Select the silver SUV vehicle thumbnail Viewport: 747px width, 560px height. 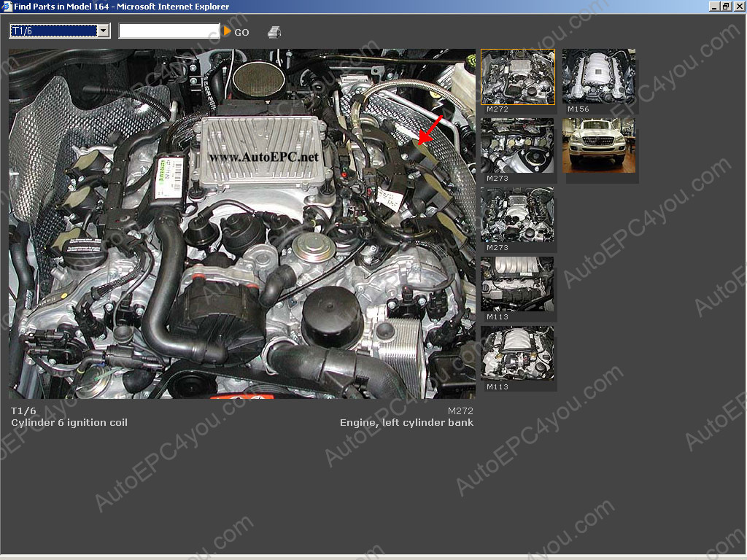(x=599, y=146)
